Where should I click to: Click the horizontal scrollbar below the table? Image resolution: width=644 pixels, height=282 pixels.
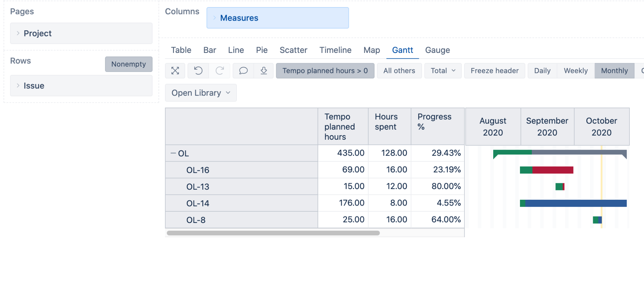click(x=273, y=233)
